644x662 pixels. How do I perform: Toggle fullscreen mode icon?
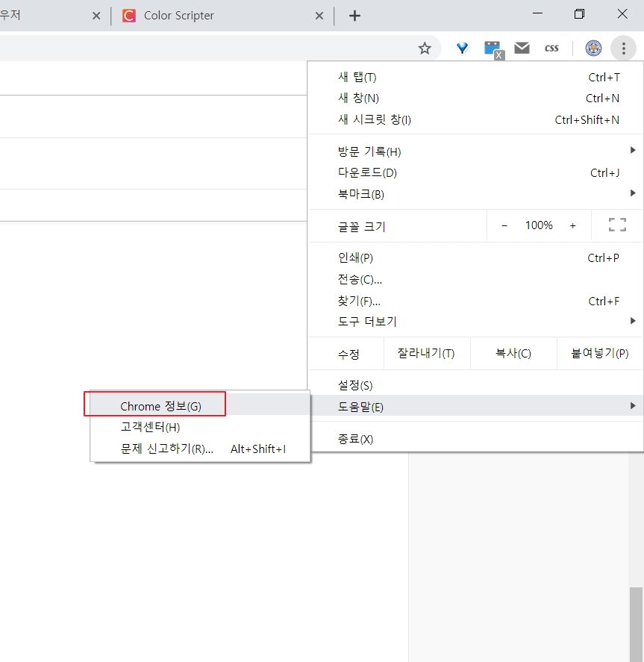[x=617, y=225]
